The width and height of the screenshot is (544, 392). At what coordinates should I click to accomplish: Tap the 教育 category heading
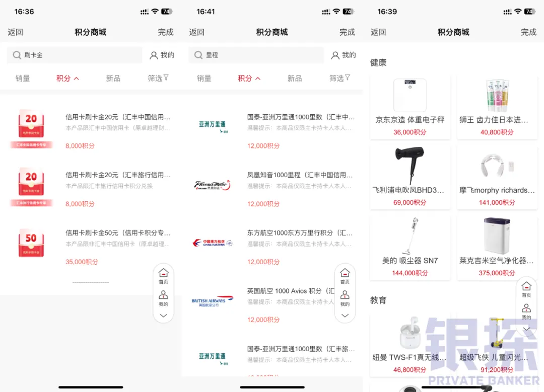click(378, 300)
